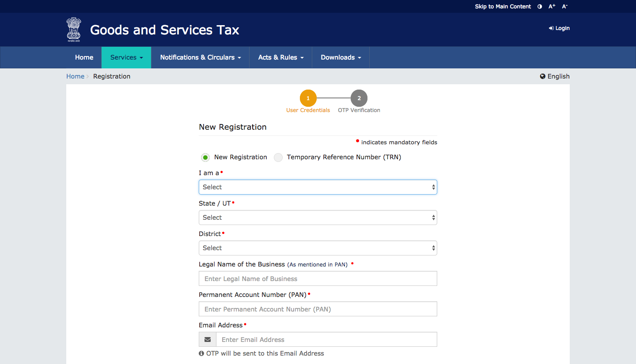Image resolution: width=636 pixels, height=364 pixels.
Task: Open the State / UT dropdown
Action: click(x=318, y=218)
